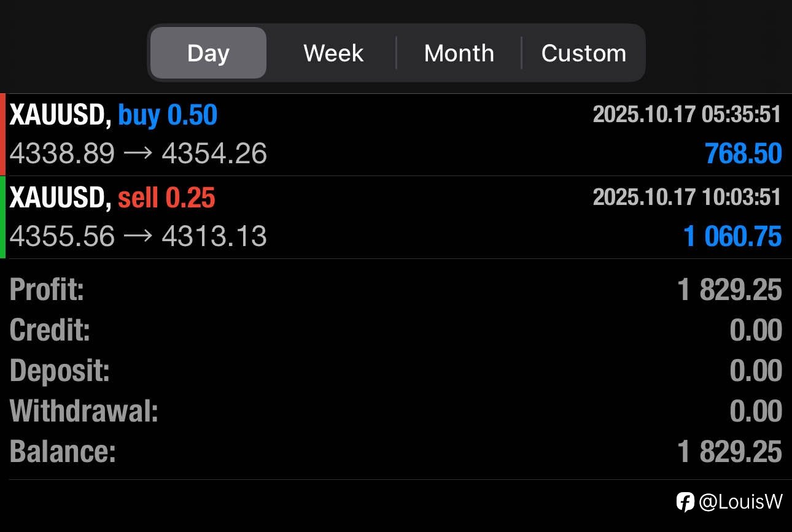Choose the Custom period tab
The height and width of the screenshot is (532, 792).
(583, 53)
